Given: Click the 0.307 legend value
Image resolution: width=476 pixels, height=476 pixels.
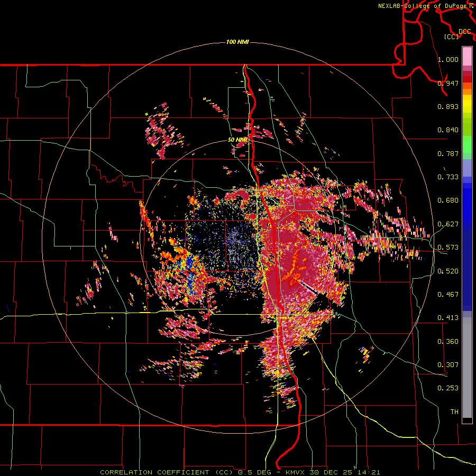Looking at the screenshot, I should coord(448,365).
